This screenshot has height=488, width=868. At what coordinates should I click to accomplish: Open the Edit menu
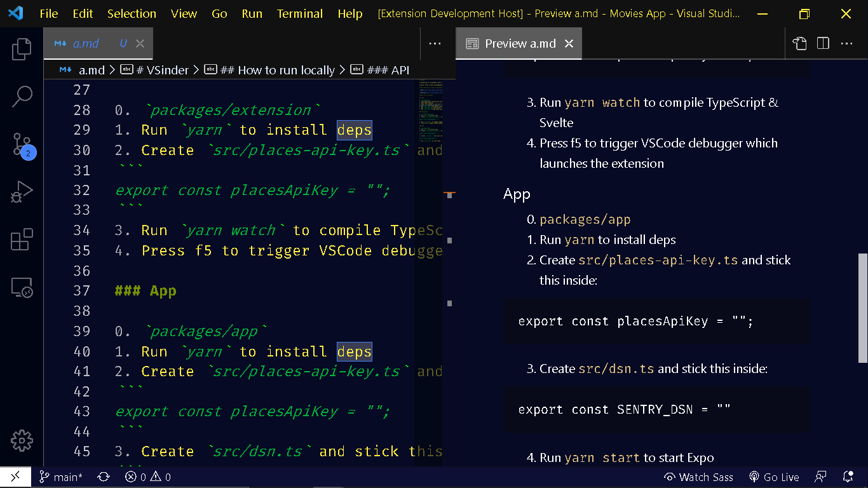(x=83, y=13)
